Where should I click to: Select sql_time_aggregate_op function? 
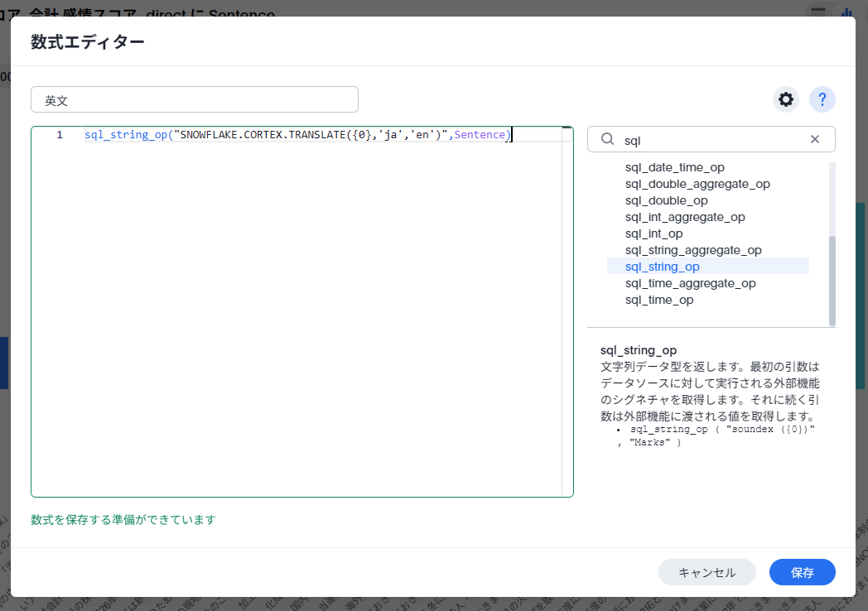pos(690,283)
